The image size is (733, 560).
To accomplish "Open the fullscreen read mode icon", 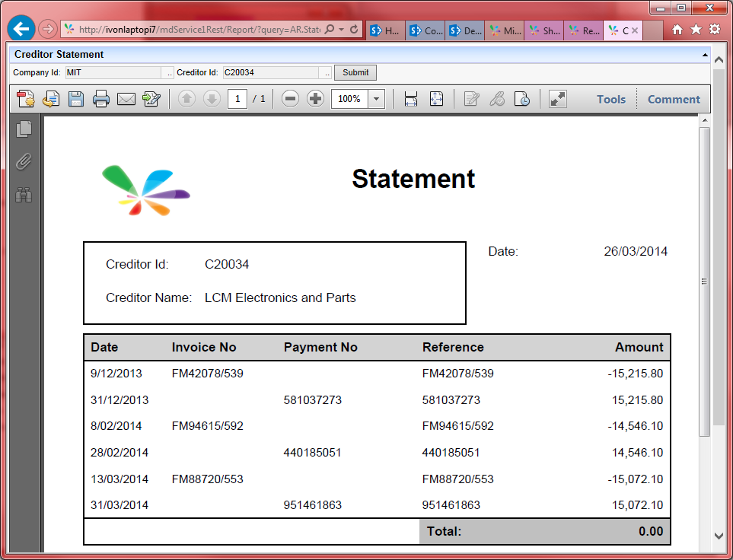I will tap(558, 99).
